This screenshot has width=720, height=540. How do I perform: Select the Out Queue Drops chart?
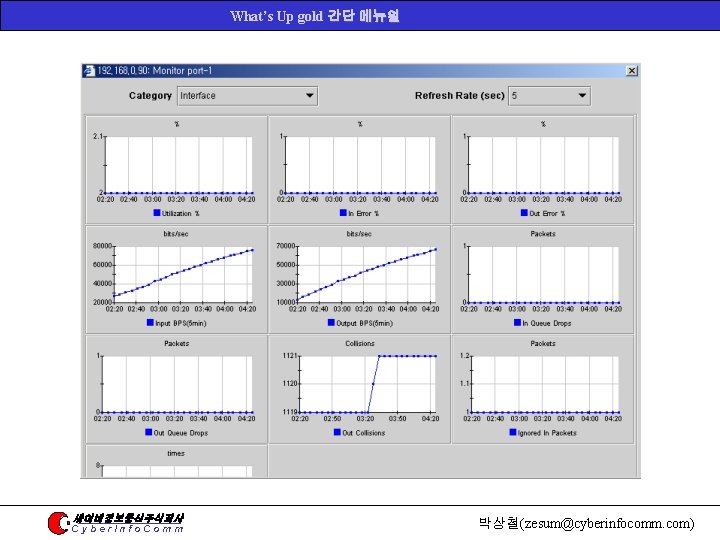point(176,389)
